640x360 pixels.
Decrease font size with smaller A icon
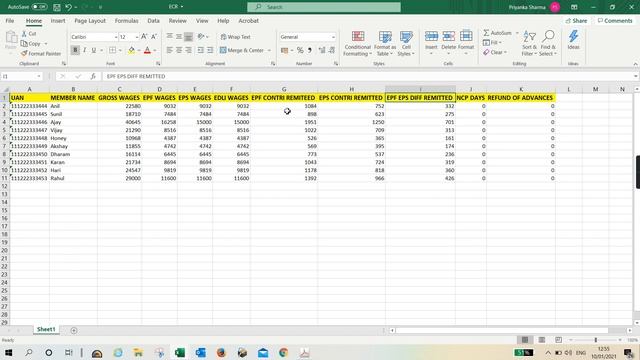click(154, 37)
